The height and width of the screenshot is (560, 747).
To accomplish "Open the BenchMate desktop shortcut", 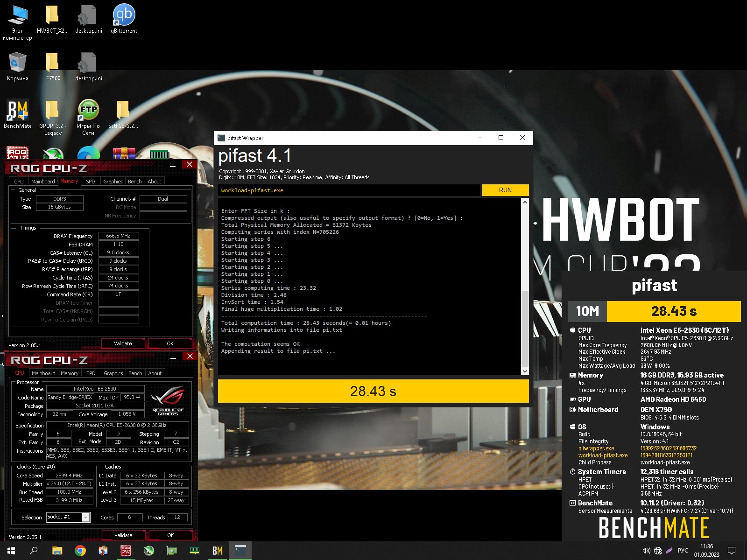I will pyautogui.click(x=18, y=114).
